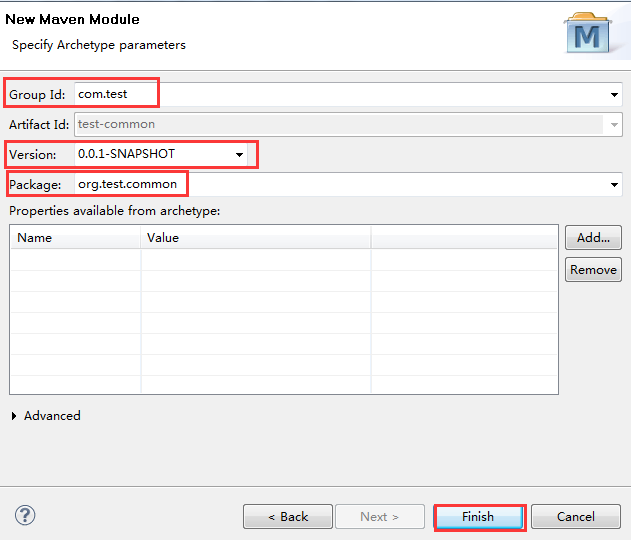
Task: Click the Artifact Id field test-common
Action: click(348, 125)
